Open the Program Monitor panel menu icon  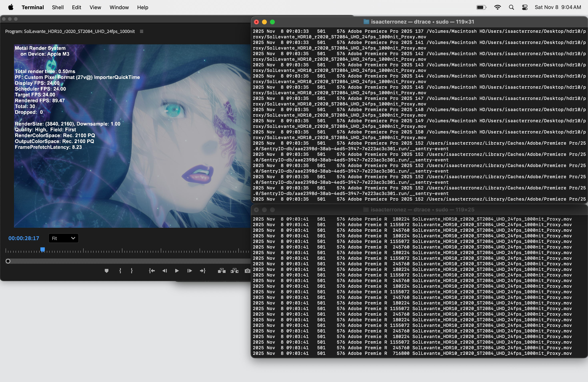click(x=142, y=31)
